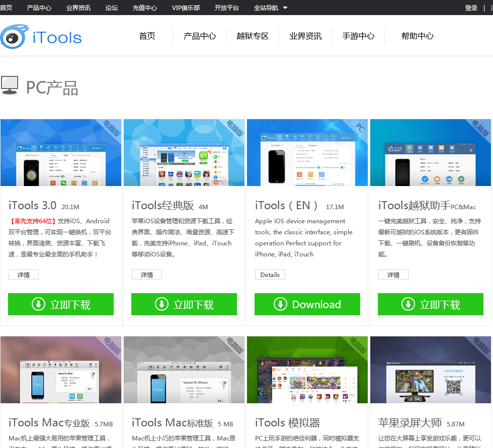The height and width of the screenshot is (448, 493).
Task: Click the red 【率先支持64位】 text
Action: pyautogui.click(x=33, y=221)
